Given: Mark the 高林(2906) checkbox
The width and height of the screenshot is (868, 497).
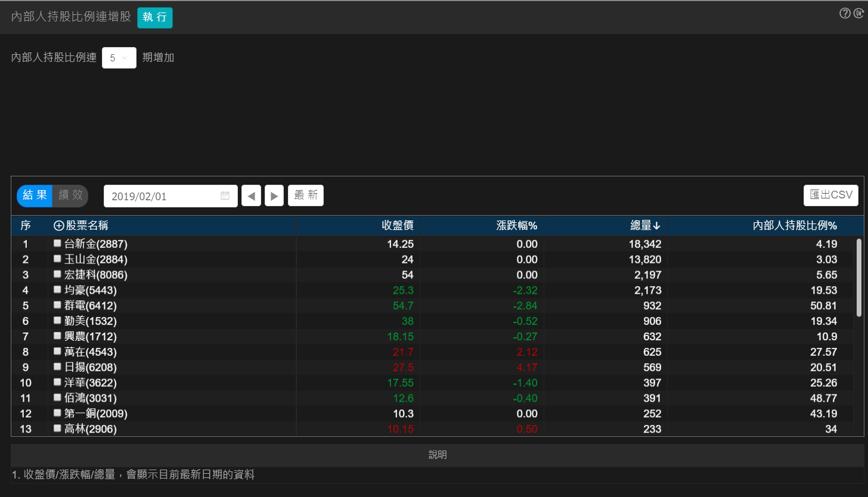Looking at the screenshot, I should (x=57, y=428).
